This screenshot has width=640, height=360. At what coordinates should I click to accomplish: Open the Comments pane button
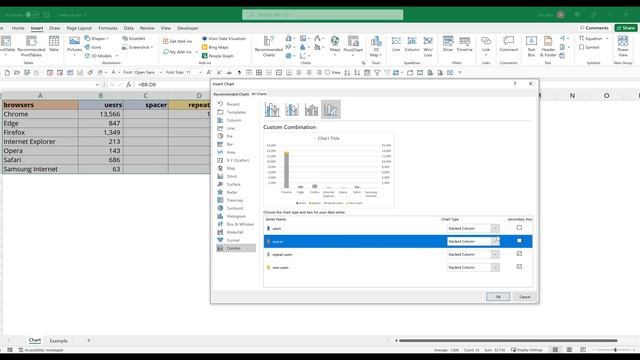point(594,28)
